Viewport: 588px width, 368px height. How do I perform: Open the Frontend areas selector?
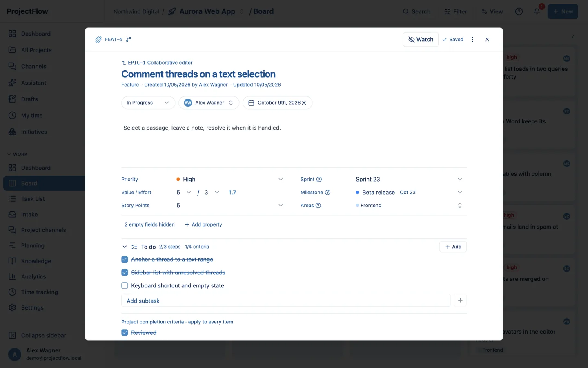pyautogui.click(x=410, y=206)
